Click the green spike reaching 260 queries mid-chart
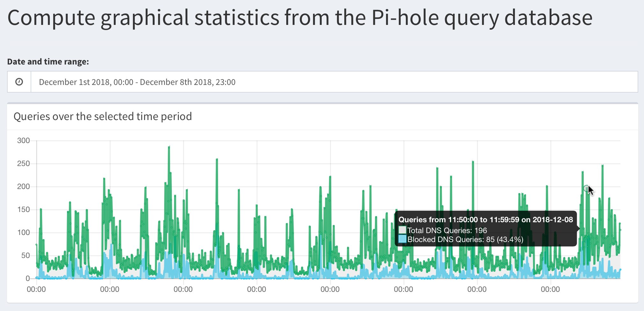The width and height of the screenshot is (644, 311). pos(217,159)
